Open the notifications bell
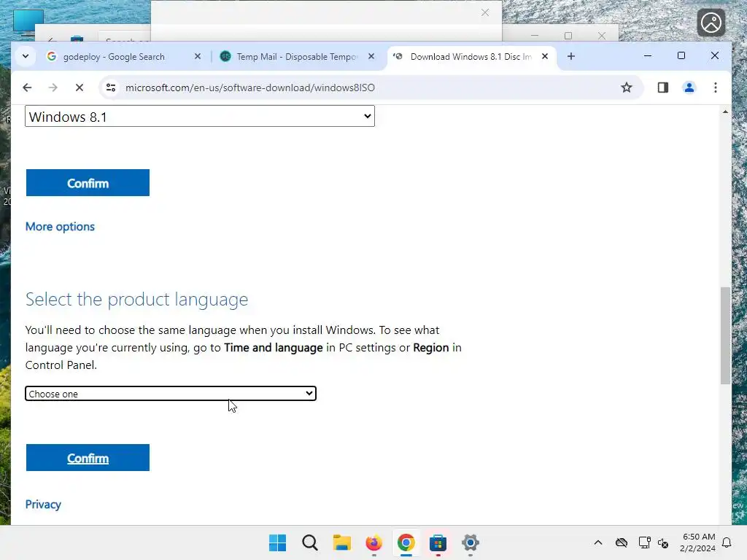The image size is (747, 560). pyautogui.click(x=727, y=542)
